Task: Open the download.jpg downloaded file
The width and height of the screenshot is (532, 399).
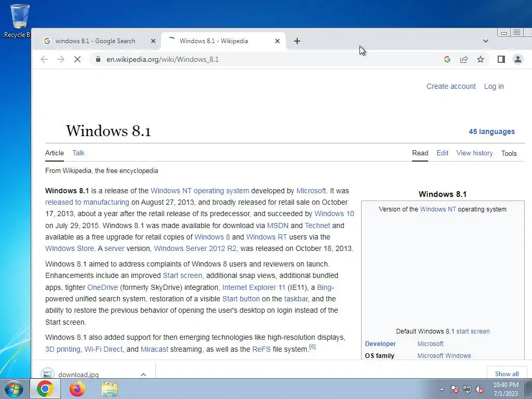Action: [x=78, y=374]
